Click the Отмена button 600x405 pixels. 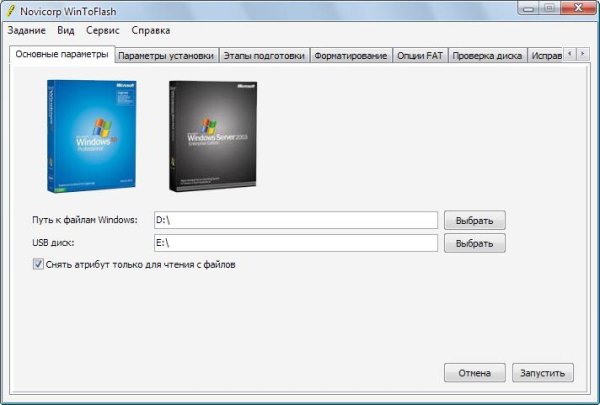tap(474, 373)
